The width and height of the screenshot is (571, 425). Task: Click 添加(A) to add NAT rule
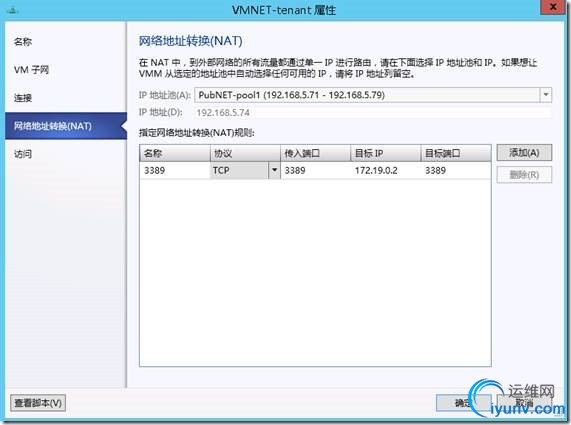pos(524,153)
